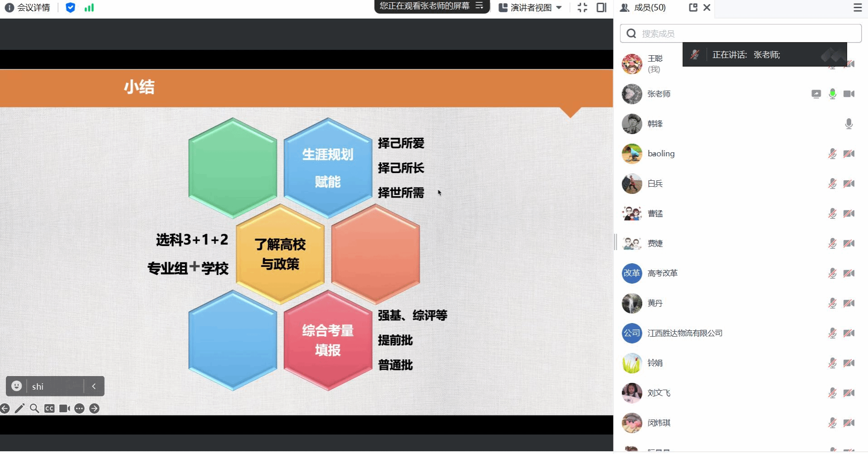Screen dimensions: 868x454
Task: Collapse the shi input bar chevron
Action: click(94, 386)
